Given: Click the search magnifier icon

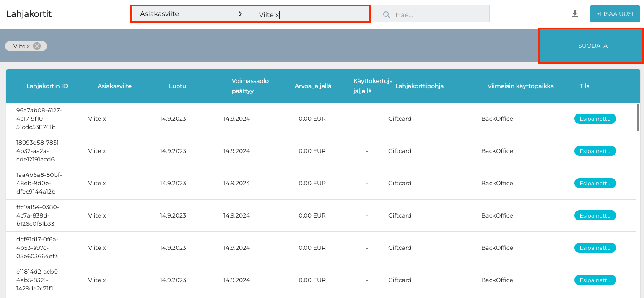Looking at the screenshot, I should pos(387,15).
